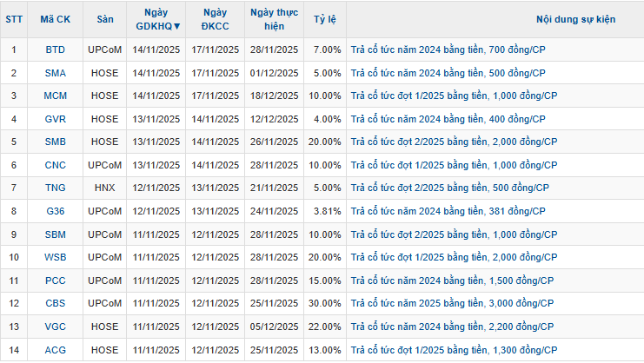Screen dimensions: 644x363
Task: Click the MCM ticker link
Action: tap(55, 96)
